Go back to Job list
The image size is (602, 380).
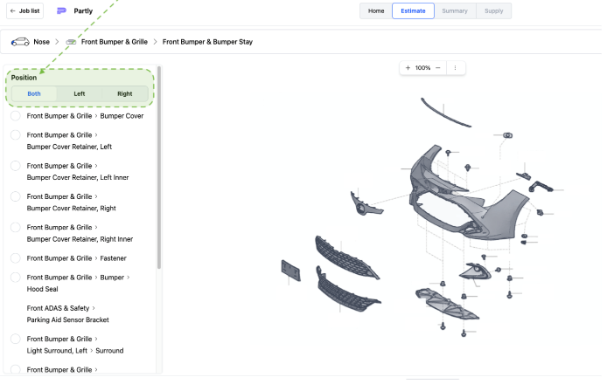pos(25,11)
